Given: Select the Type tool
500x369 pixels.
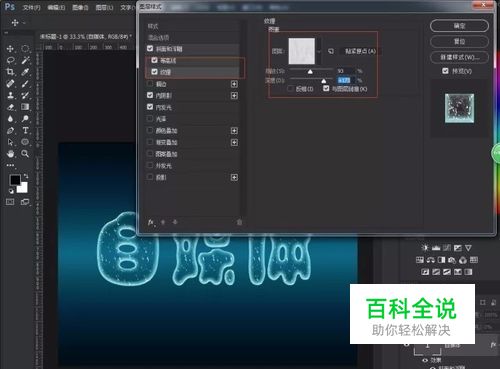Looking at the screenshot, I should click(25, 130).
